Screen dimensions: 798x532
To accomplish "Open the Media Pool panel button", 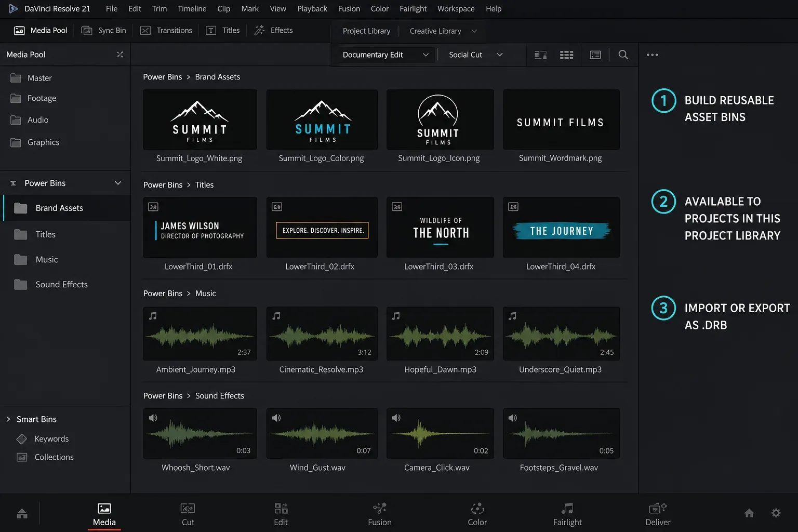I will tap(41, 31).
